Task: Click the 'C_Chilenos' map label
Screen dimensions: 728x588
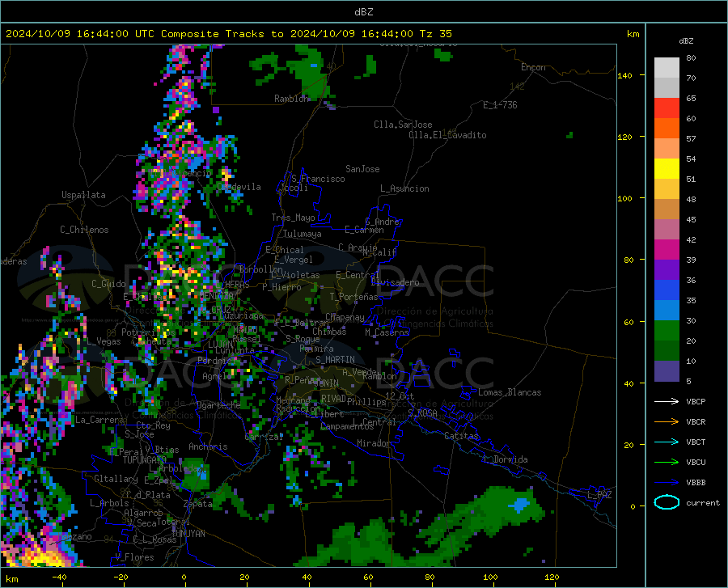Action: click(84, 230)
